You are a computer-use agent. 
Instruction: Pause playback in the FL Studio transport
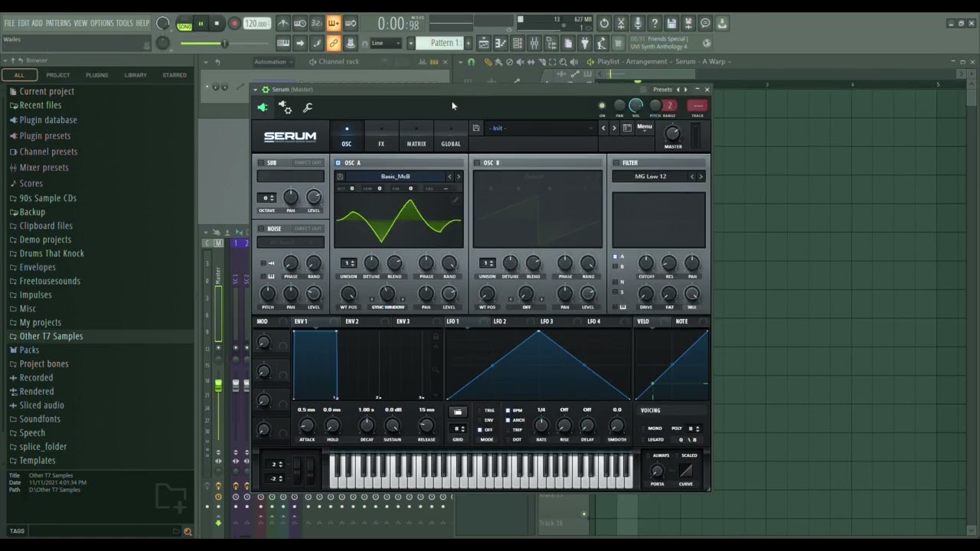tap(201, 24)
